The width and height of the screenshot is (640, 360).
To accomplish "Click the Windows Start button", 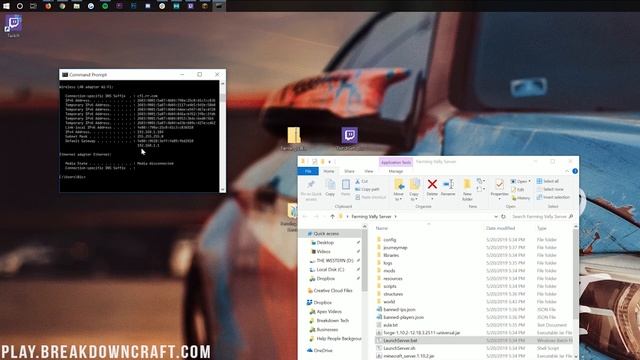I will pyautogui.click(x=6, y=6).
